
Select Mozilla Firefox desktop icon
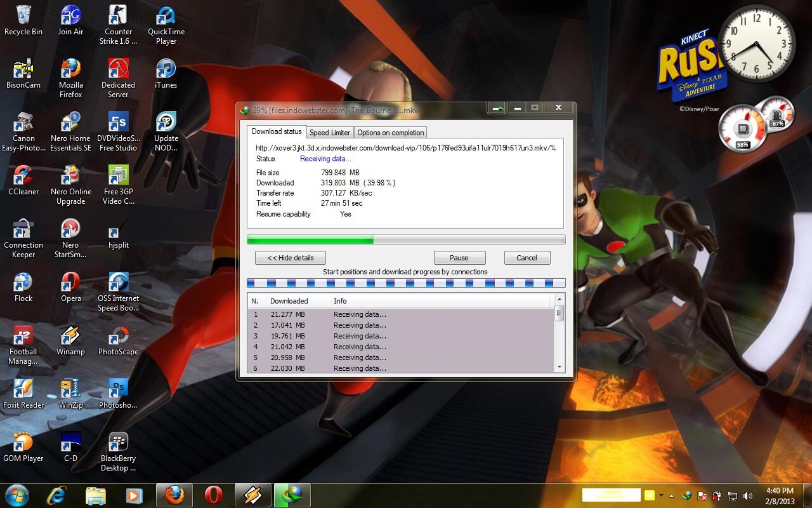70,78
